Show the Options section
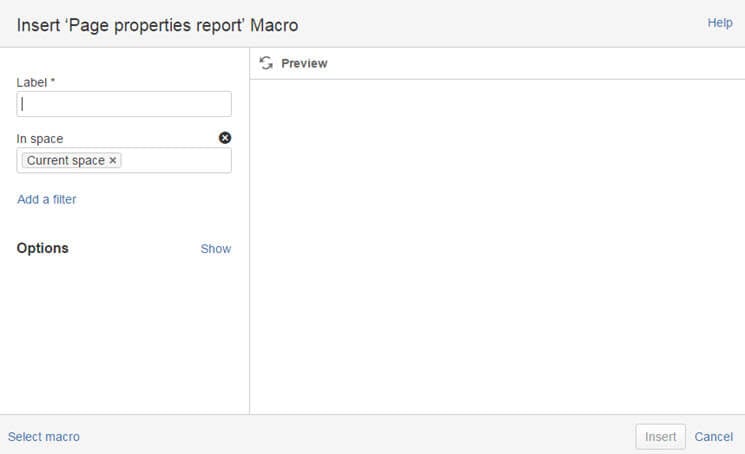Viewport: 745px width, 454px height. coord(216,248)
